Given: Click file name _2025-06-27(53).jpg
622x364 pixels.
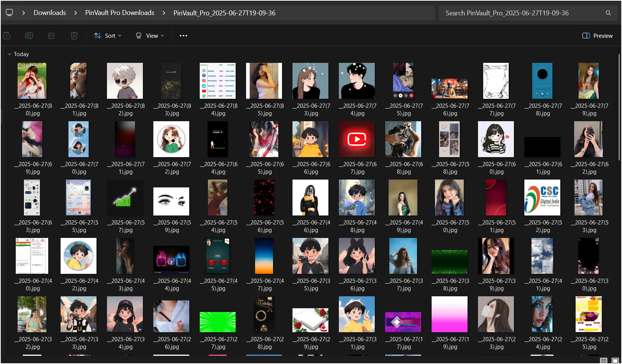Looking at the screenshot, I should click(589, 226).
